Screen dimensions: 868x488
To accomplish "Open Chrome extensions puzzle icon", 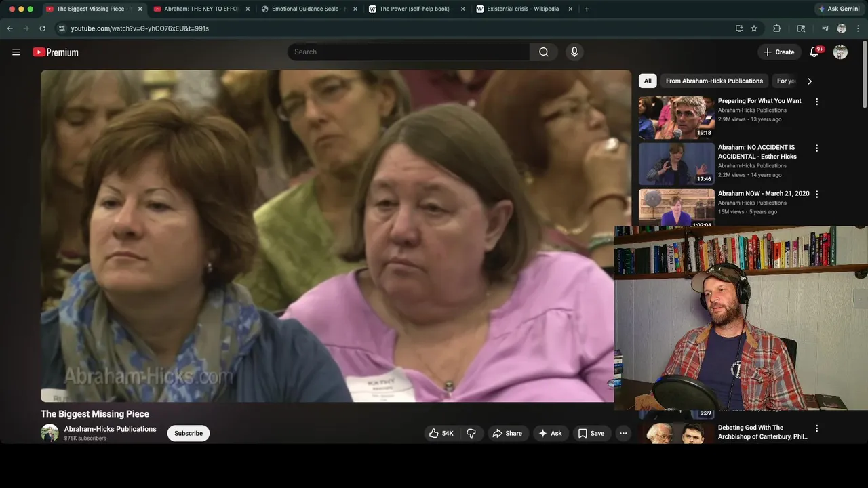I will 777,28.
